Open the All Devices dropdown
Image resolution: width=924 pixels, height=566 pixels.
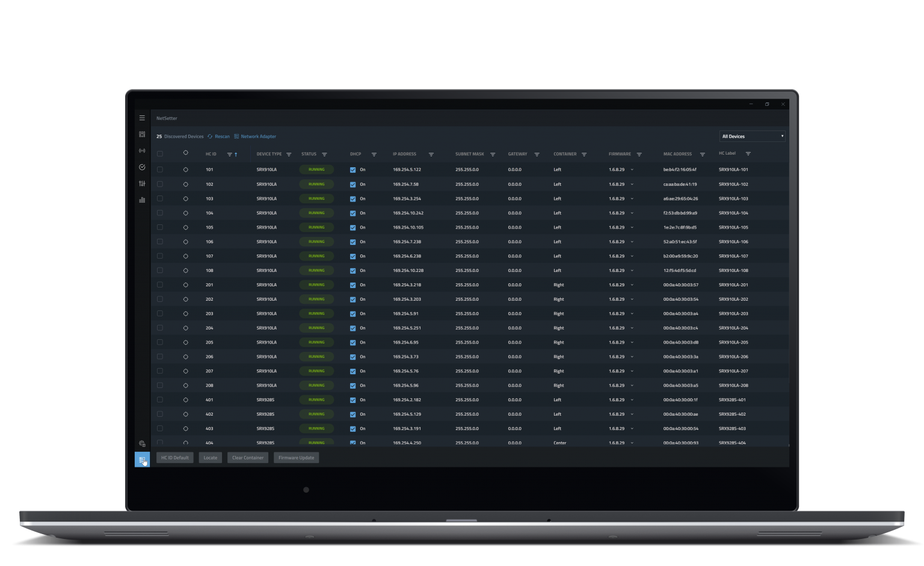(x=753, y=137)
